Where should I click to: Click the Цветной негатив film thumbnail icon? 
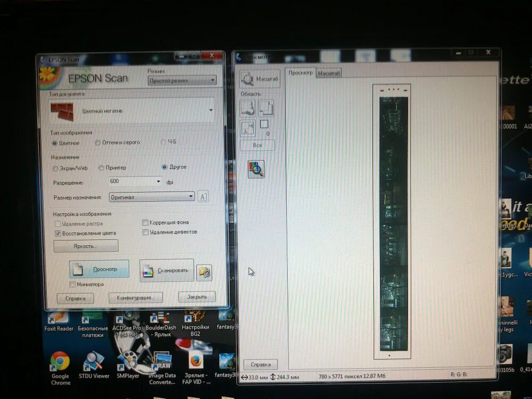[62, 112]
